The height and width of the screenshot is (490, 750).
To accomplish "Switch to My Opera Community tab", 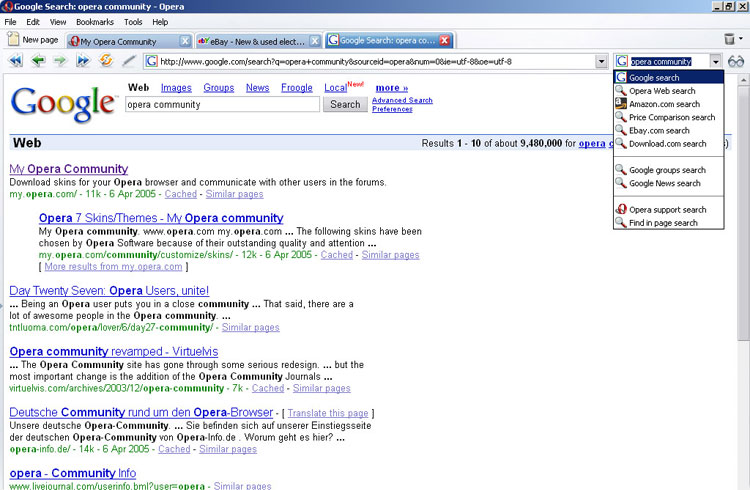I will 128,41.
